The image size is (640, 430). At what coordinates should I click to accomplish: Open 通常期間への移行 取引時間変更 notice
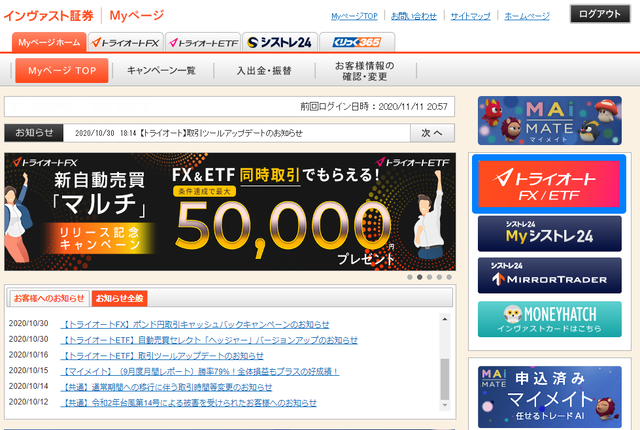coord(166,387)
